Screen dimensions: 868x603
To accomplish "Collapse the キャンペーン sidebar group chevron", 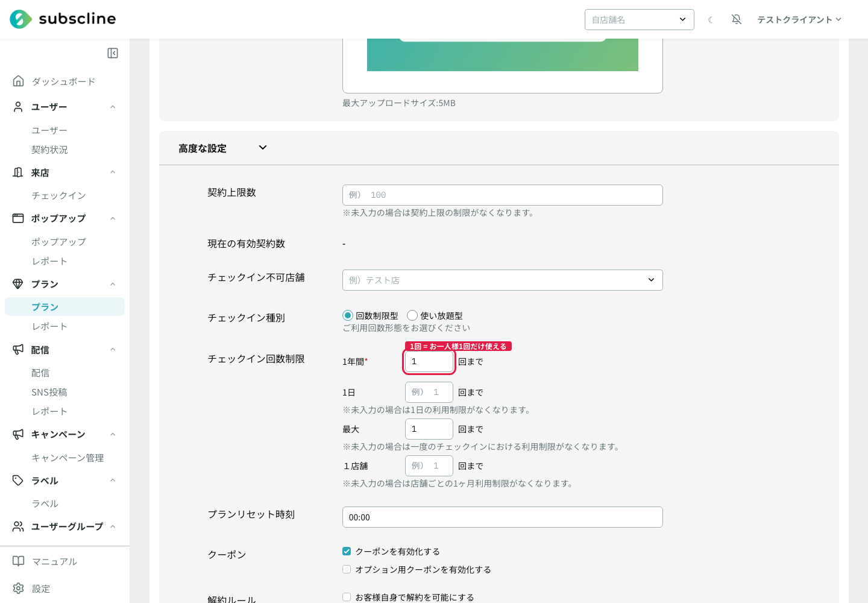I will [113, 434].
